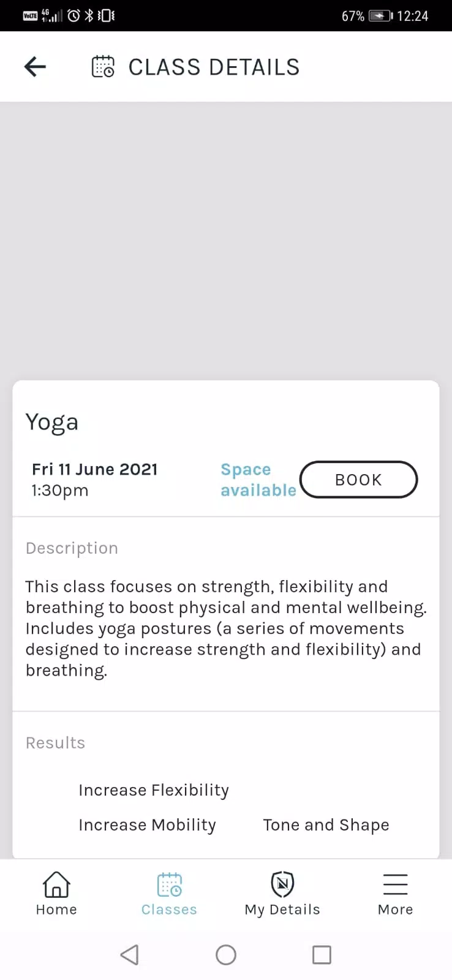
Task: Book the Yoga class
Action: pyautogui.click(x=358, y=480)
